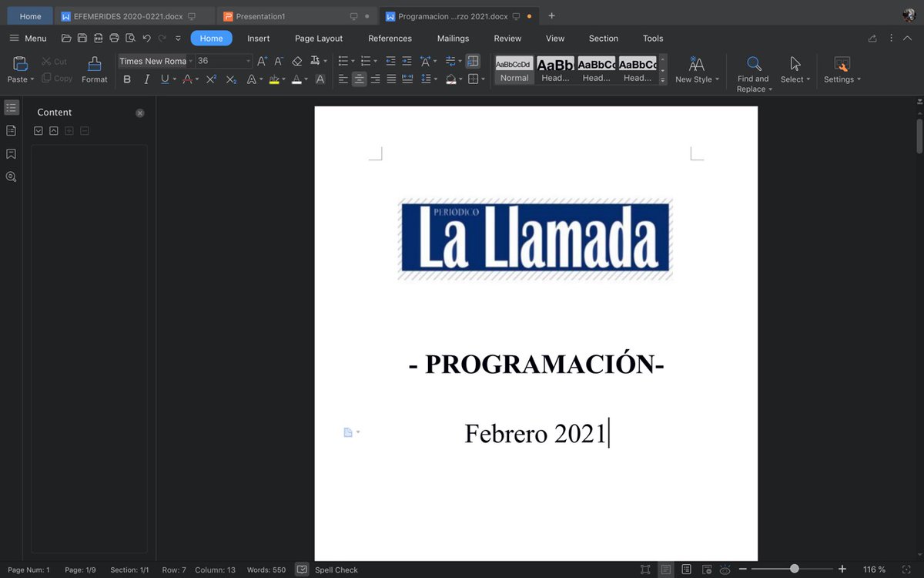Decrease font size with A- icon

(x=279, y=61)
